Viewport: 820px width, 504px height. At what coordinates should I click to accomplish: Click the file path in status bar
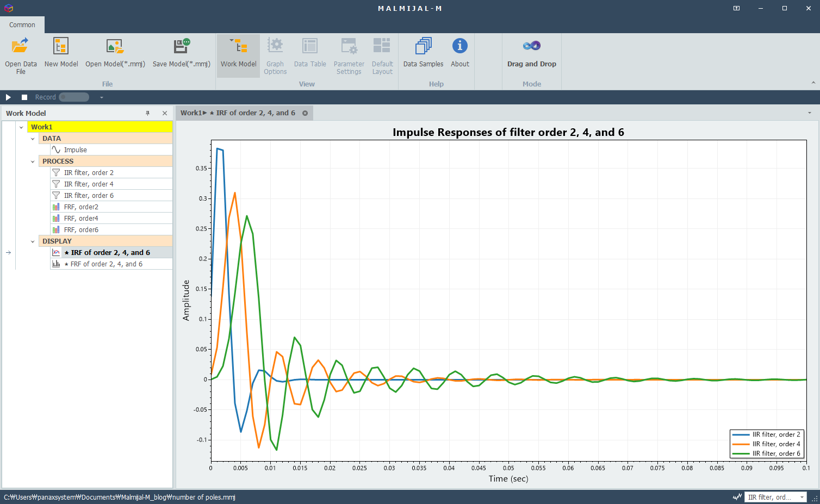[x=120, y=497]
